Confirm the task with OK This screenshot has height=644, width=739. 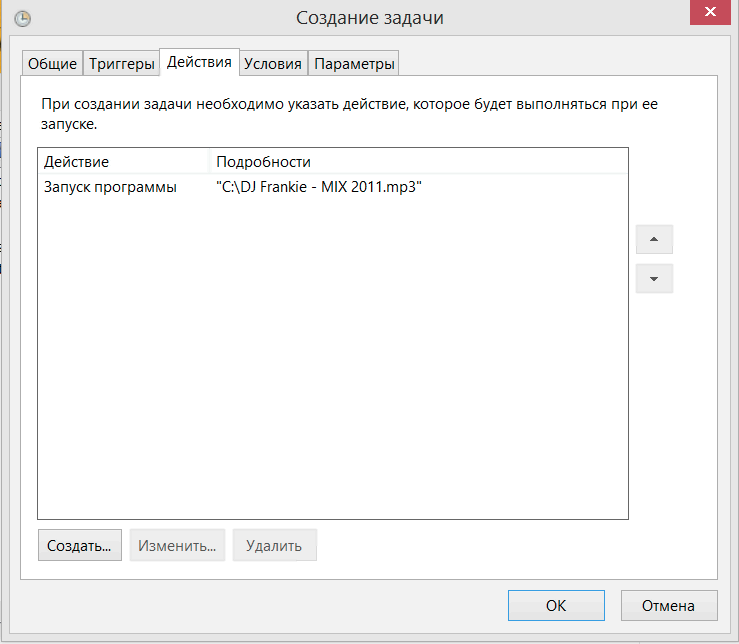pos(555,605)
